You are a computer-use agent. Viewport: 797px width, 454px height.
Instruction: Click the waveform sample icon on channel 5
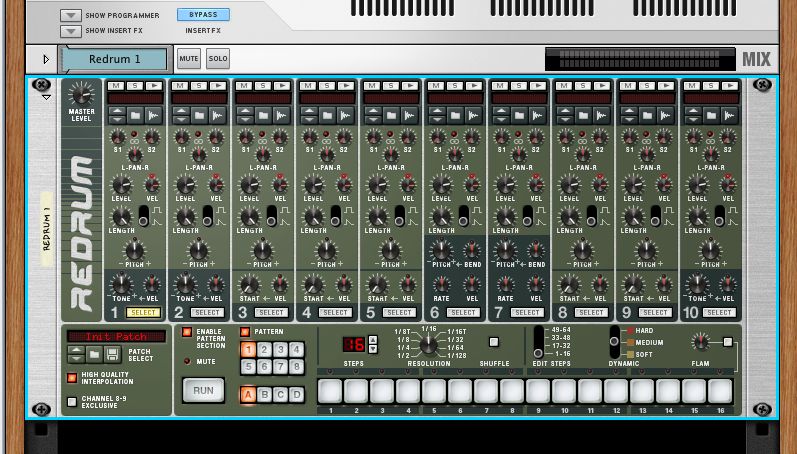point(409,116)
